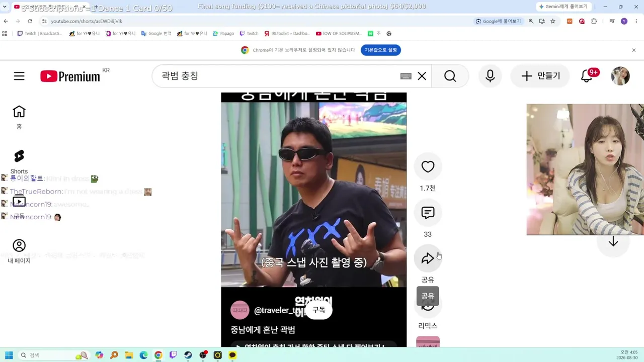Go to the YouTube Premium home logo

[x=70, y=76]
